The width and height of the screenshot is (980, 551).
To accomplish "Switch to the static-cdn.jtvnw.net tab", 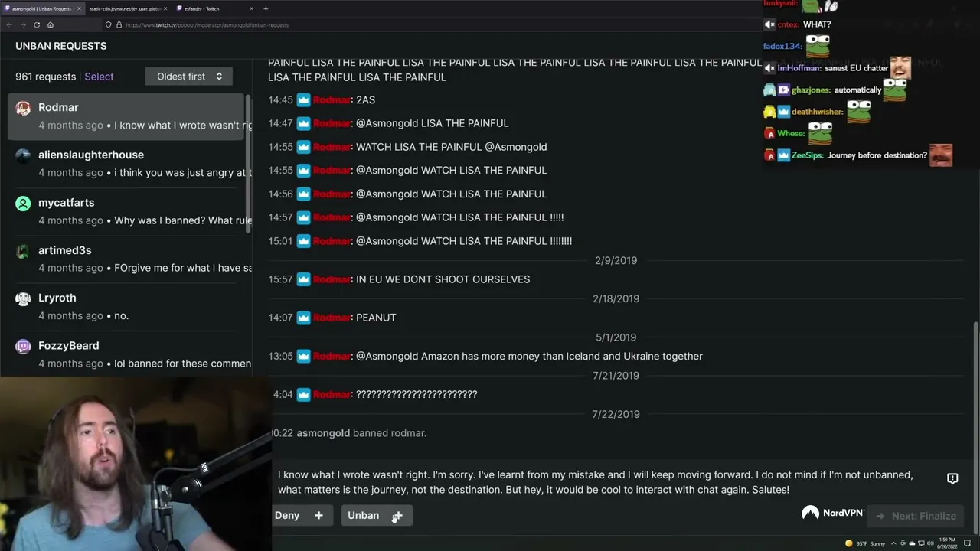I will [x=128, y=8].
